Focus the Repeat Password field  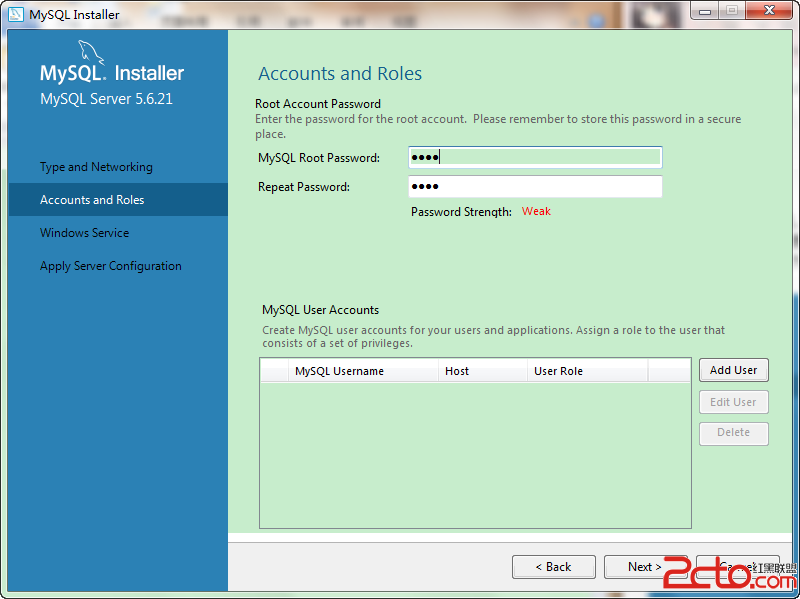[x=535, y=186]
